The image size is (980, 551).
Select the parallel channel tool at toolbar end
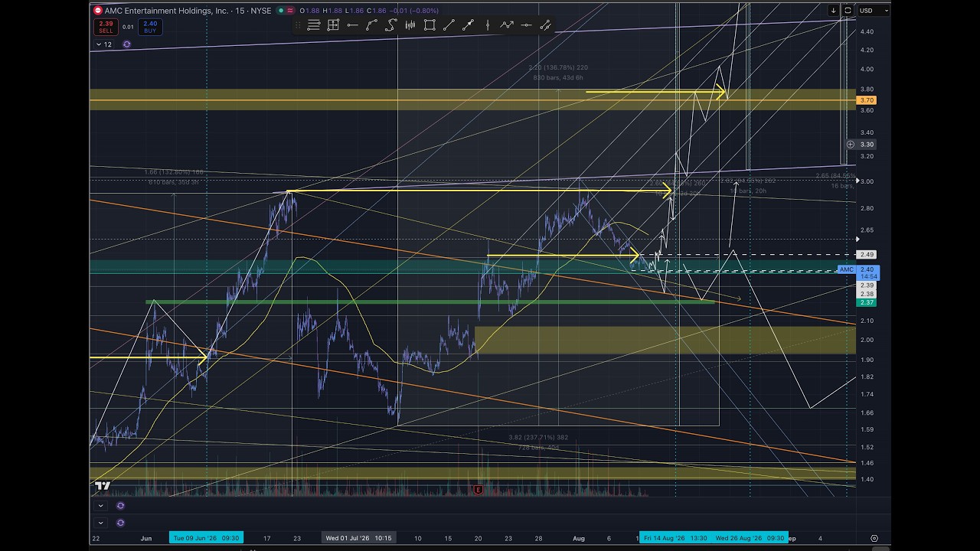pyautogui.click(x=545, y=25)
